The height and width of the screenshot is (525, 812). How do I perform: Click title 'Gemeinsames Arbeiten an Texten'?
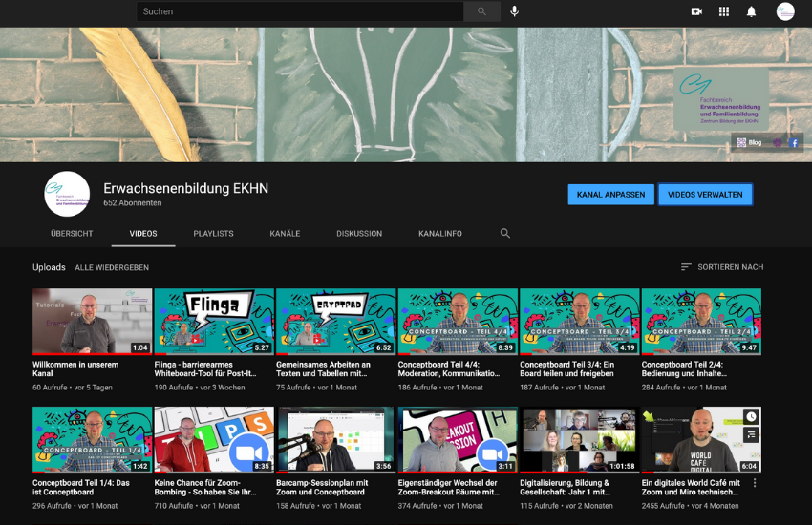[x=323, y=368]
